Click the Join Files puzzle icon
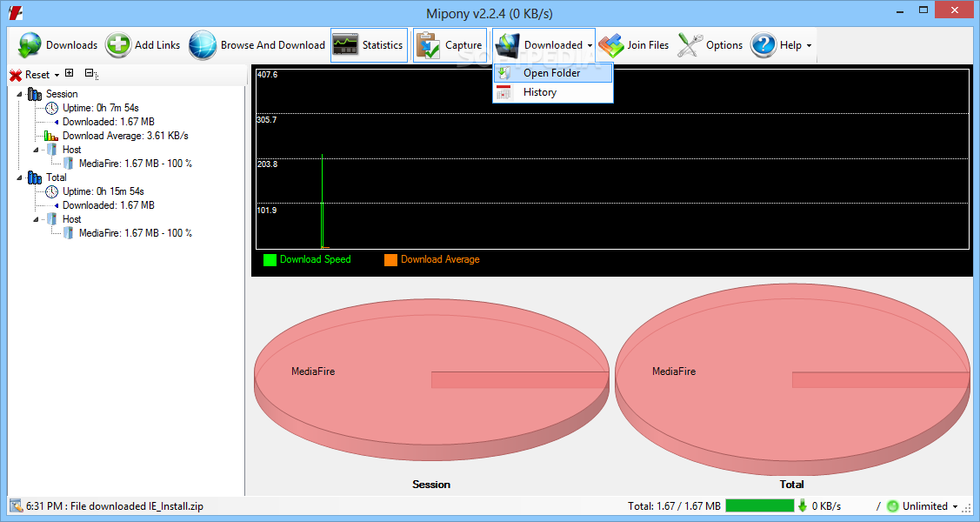This screenshot has width=980, height=522. pyautogui.click(x=610, y=45)
